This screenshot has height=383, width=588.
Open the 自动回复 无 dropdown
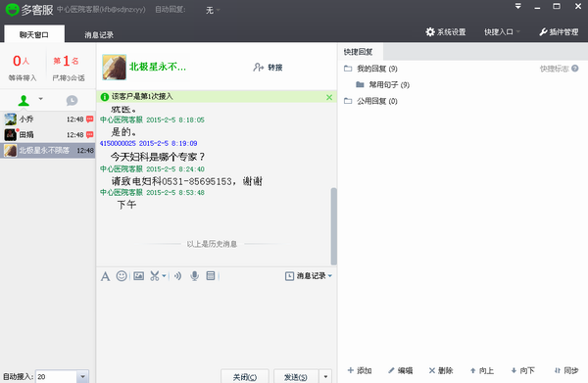(x=213, y=10)
